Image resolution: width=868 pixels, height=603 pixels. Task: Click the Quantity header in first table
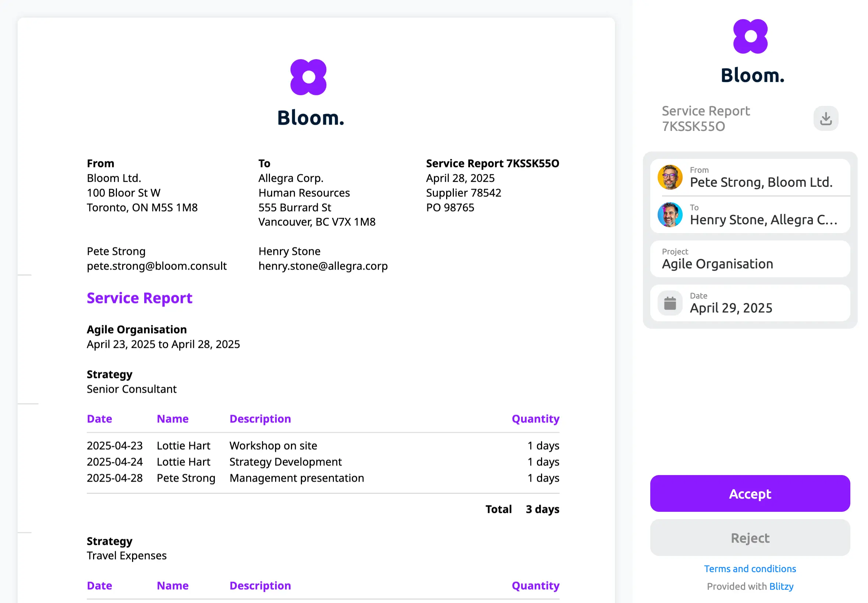[535, 419]
